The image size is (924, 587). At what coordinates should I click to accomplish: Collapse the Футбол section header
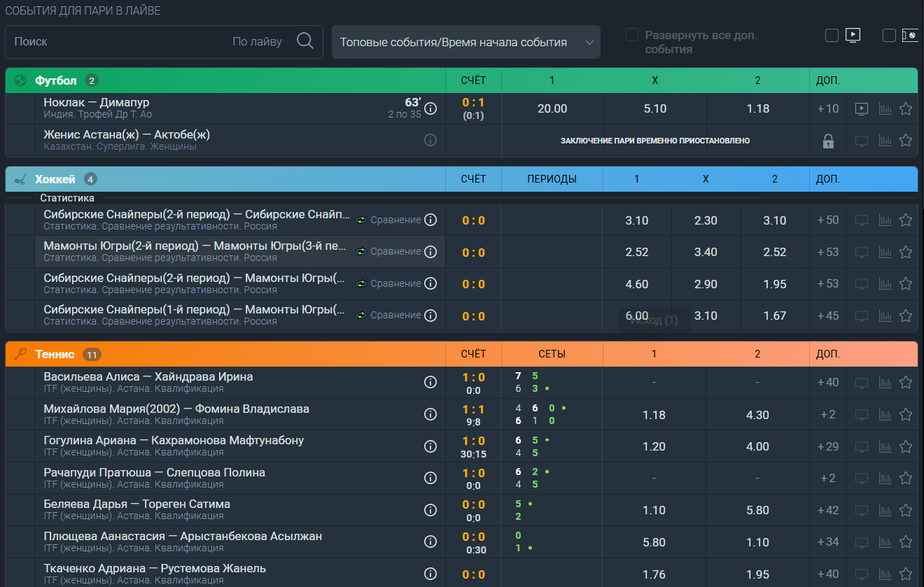(x=461, y=80)
